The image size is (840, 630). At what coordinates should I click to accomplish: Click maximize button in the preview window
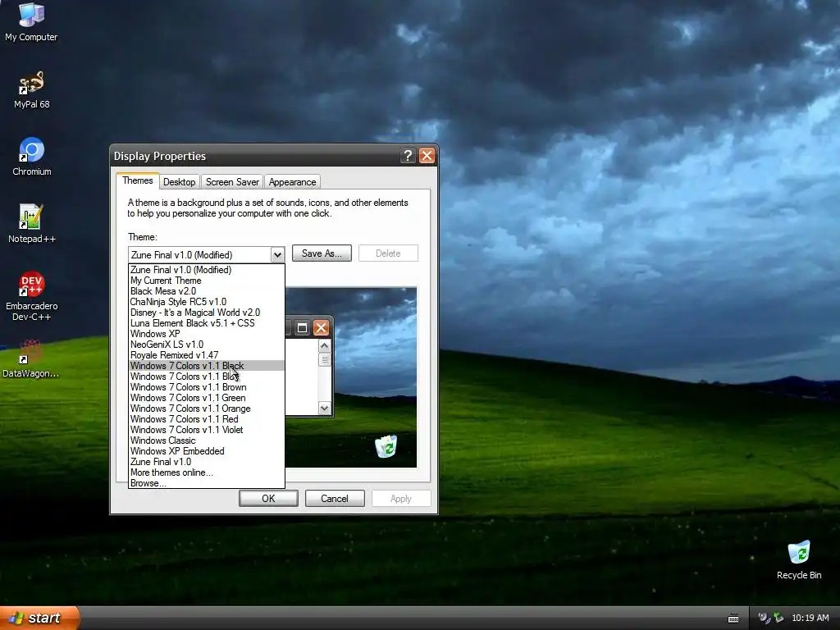[302, 328]
